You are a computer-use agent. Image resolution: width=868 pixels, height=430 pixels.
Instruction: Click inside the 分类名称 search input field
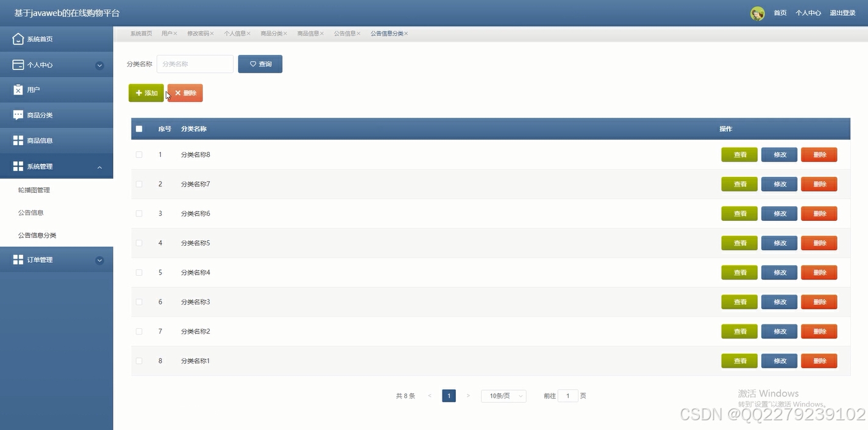tap(194, 63)
